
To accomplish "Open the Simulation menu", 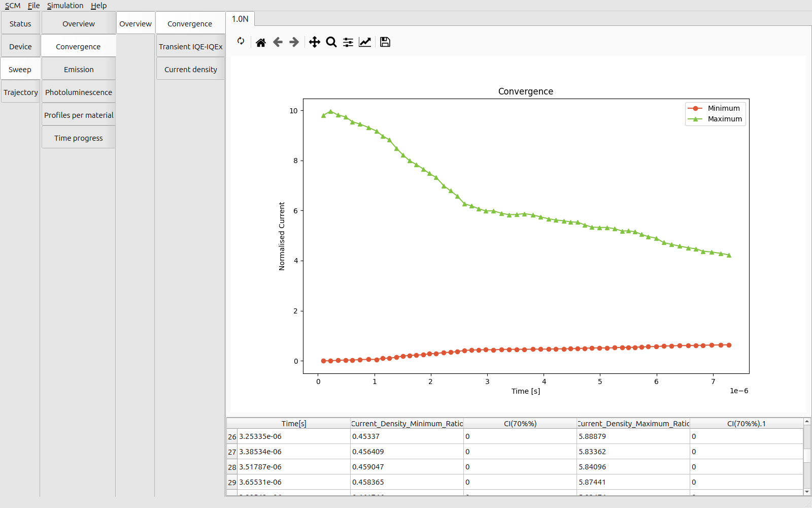I will point(65,6).
